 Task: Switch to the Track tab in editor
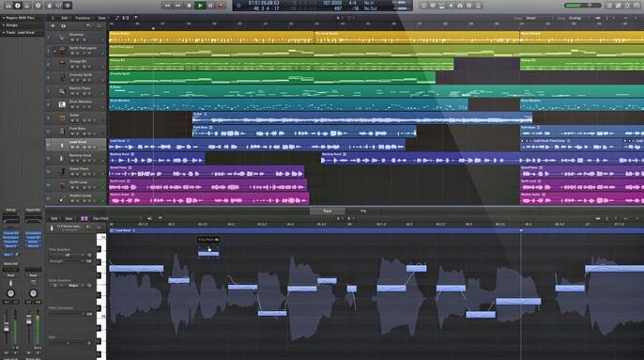[x=328, y=211]
